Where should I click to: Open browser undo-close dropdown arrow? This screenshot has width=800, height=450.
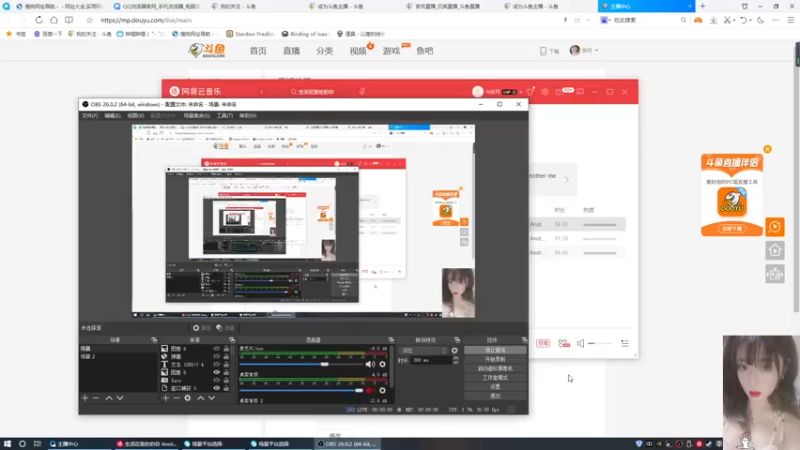tap(751, 20)
